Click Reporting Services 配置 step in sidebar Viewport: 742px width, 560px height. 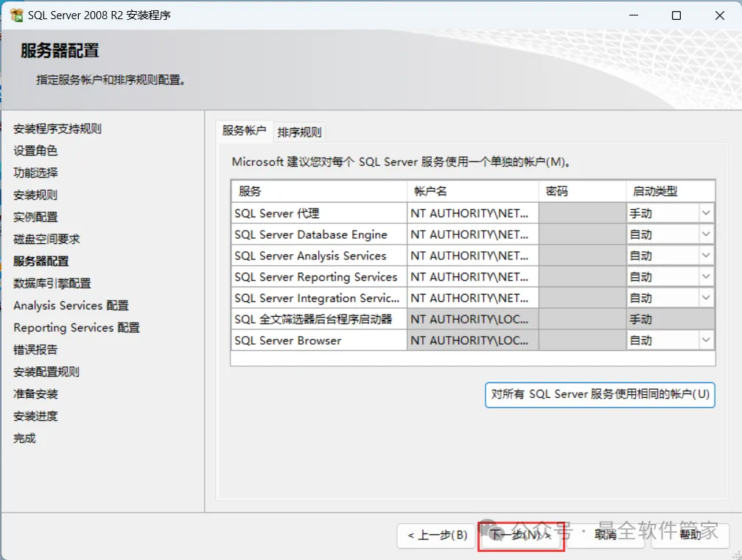[77, 328]
